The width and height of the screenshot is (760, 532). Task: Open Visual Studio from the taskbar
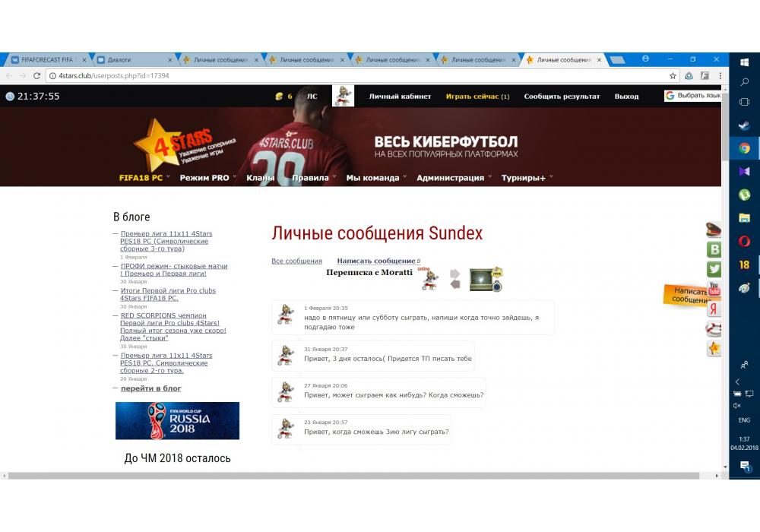pos(745,172)
